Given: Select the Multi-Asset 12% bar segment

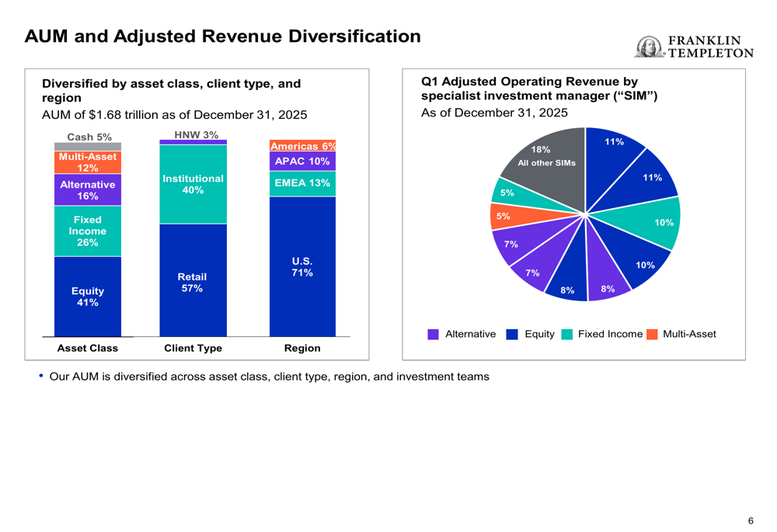Looking at the screenshot, I should (88, 162).
